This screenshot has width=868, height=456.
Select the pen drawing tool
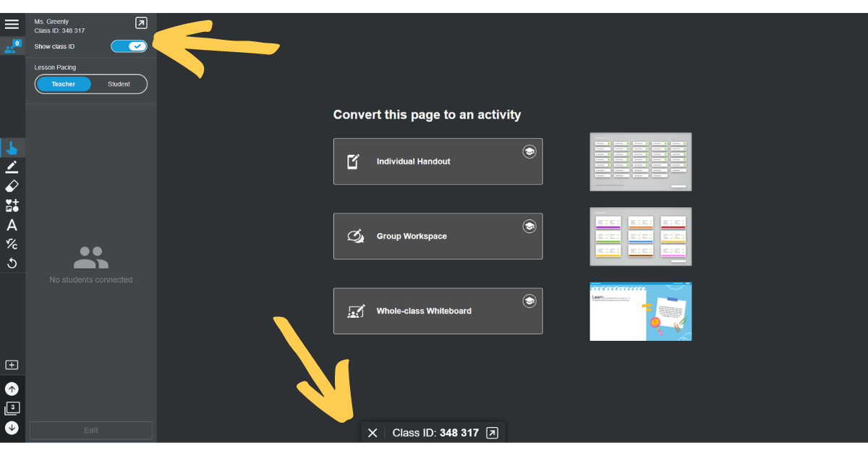tap(12, 166)
